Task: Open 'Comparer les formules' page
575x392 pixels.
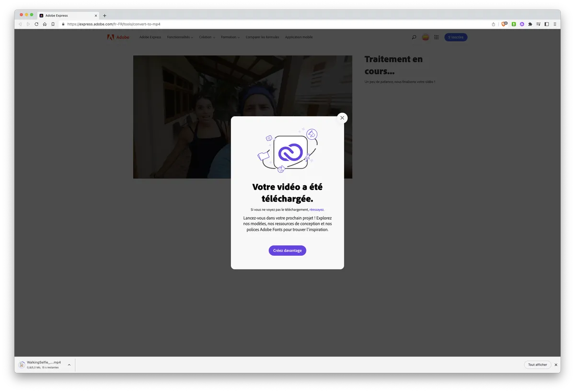Action: (262, 37)
